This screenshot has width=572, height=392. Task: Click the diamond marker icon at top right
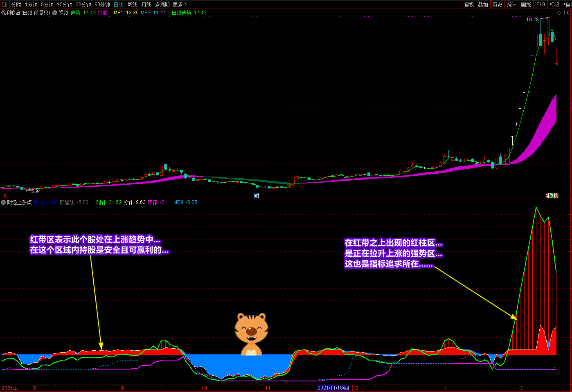tap(559, 13)
